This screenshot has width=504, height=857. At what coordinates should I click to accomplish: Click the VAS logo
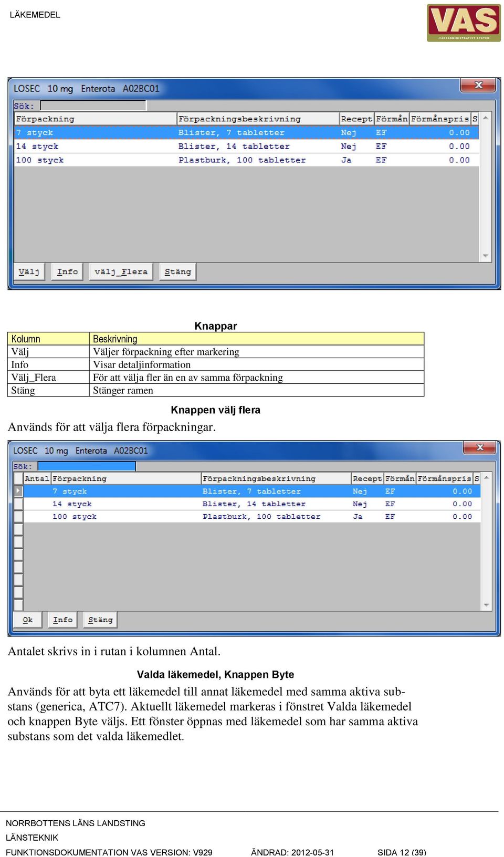coord(464,23)
